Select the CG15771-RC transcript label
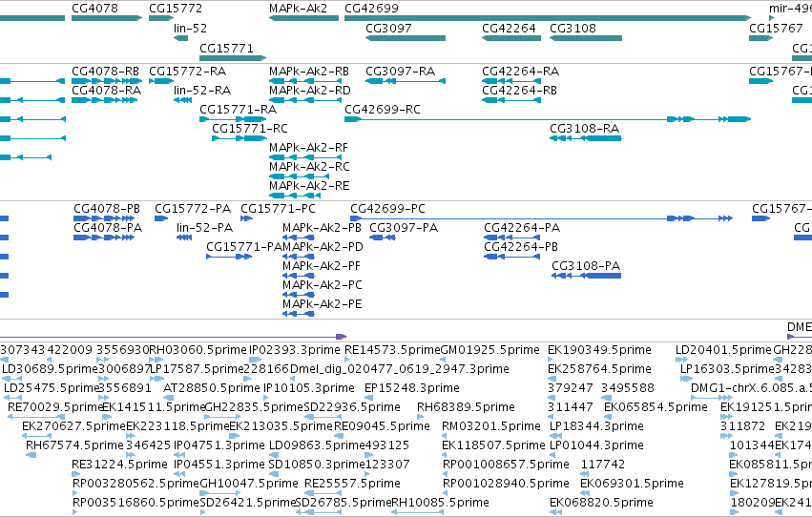 250,129
